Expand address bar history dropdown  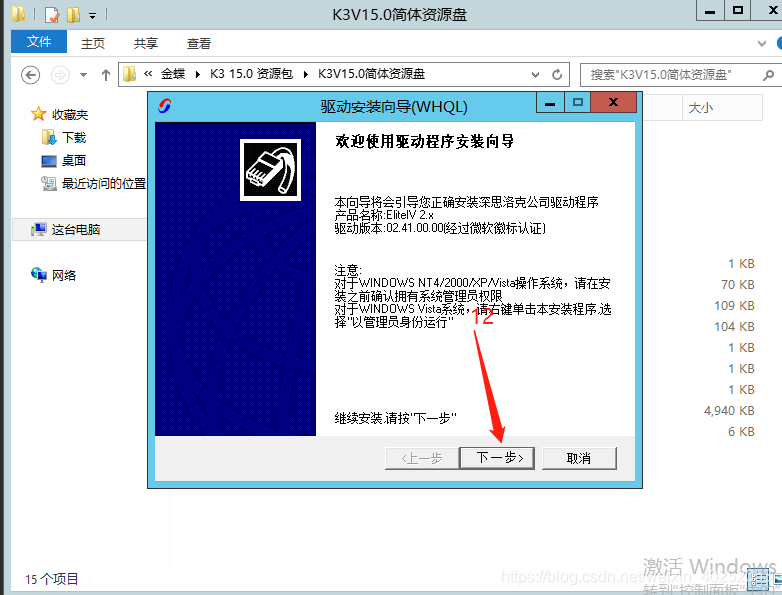pyautogui.click(x=535, y=75)
